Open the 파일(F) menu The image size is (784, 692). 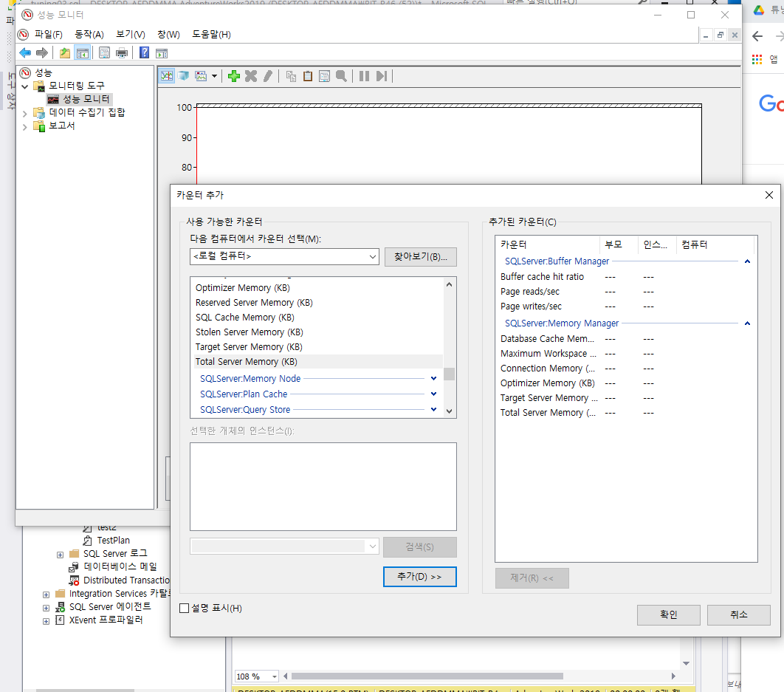(49, 35)
